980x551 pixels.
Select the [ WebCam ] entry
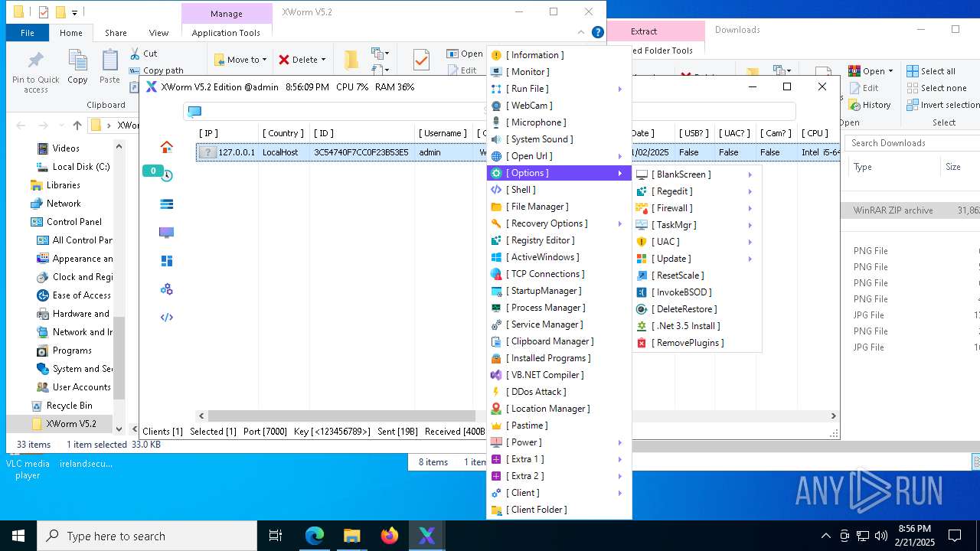[559, 106]
